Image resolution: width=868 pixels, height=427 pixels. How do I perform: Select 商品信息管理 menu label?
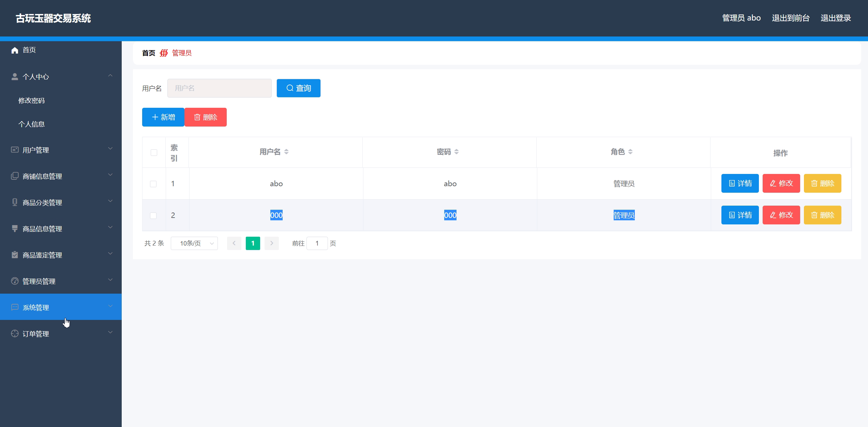pyautogui.click(x=42, y=229)
